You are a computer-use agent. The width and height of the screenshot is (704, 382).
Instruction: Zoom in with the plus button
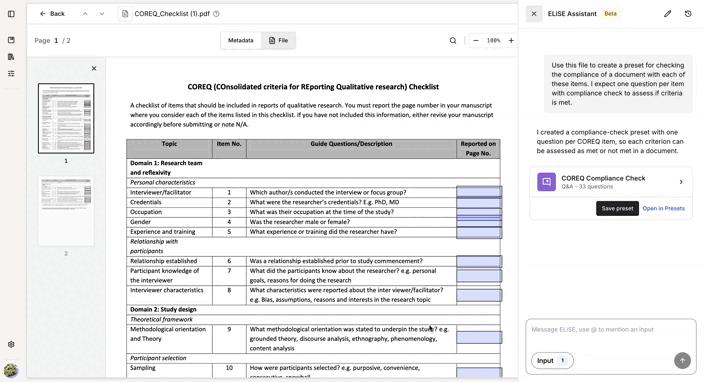tap(511, 40)
